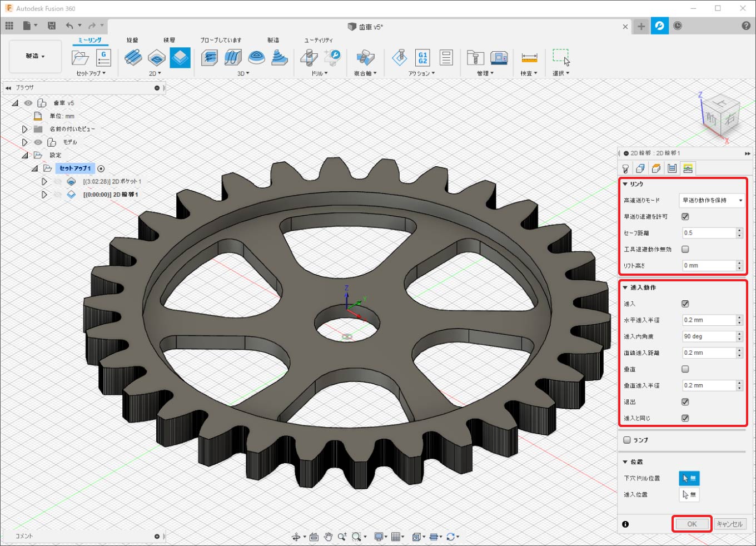Enable the 工具退避動作無効 checkbox
Viewport: 756px width, 546px height.
(x=685, y=250)
